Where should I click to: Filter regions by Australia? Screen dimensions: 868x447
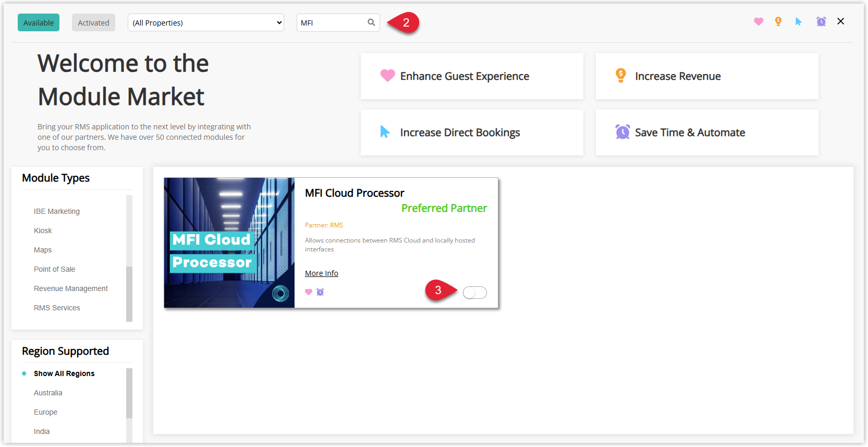(x=48, y=393)
